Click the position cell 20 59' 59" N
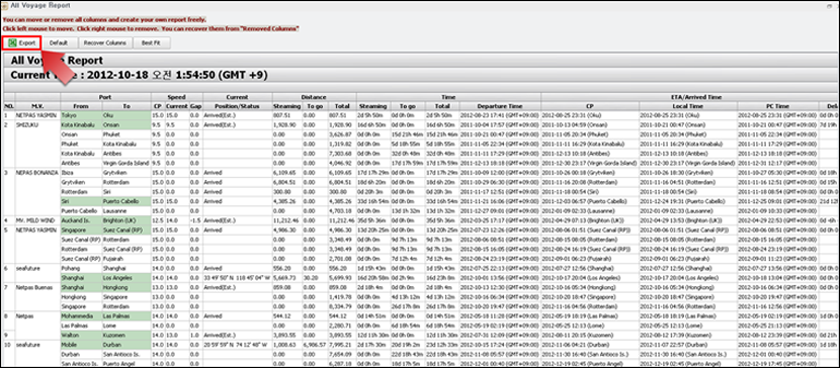The width and height of the screenshot is (840, 368). click(x=236, y=344)
